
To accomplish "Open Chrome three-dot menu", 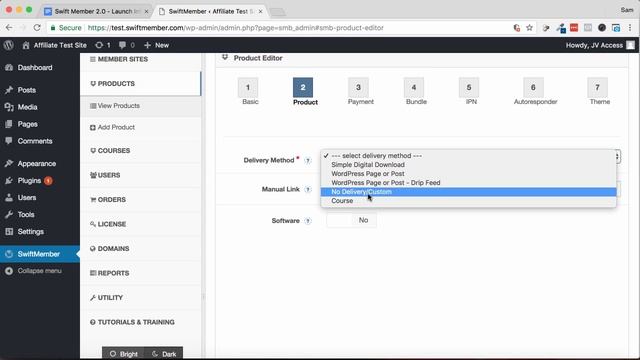I will click(630, 28).
